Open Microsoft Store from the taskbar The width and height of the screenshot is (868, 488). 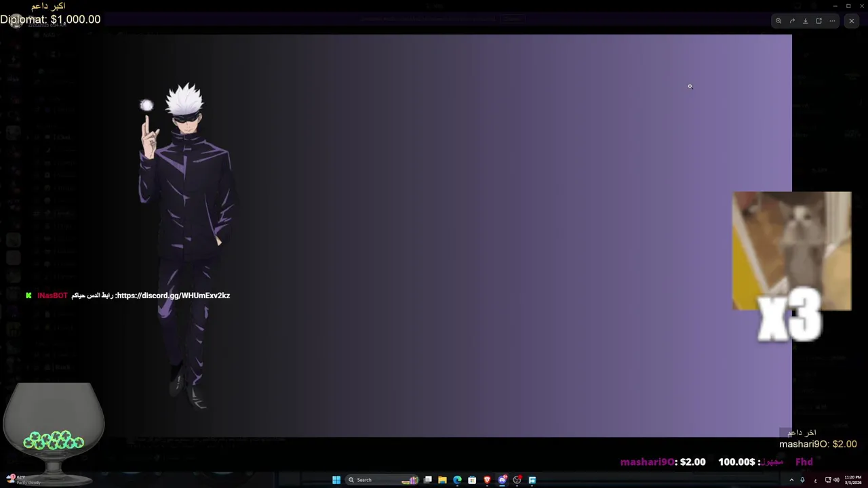(472, 480)
